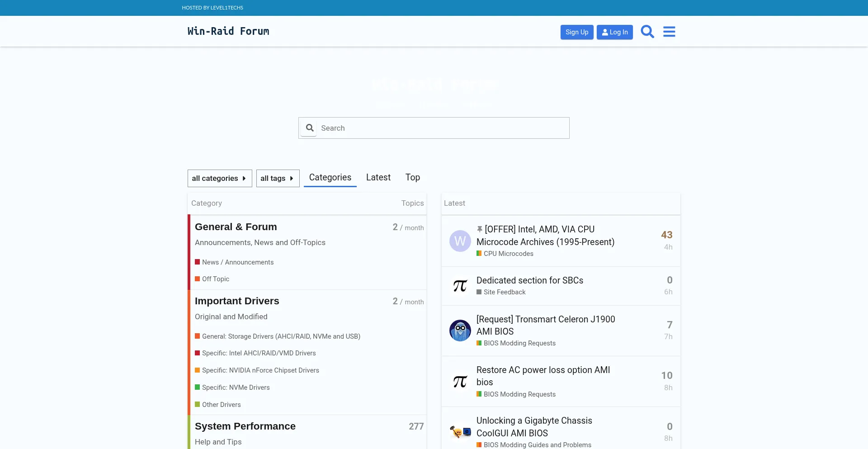Expand the 'all tags' dropdown
868x449 pixels.
click(x=278, y=178)
